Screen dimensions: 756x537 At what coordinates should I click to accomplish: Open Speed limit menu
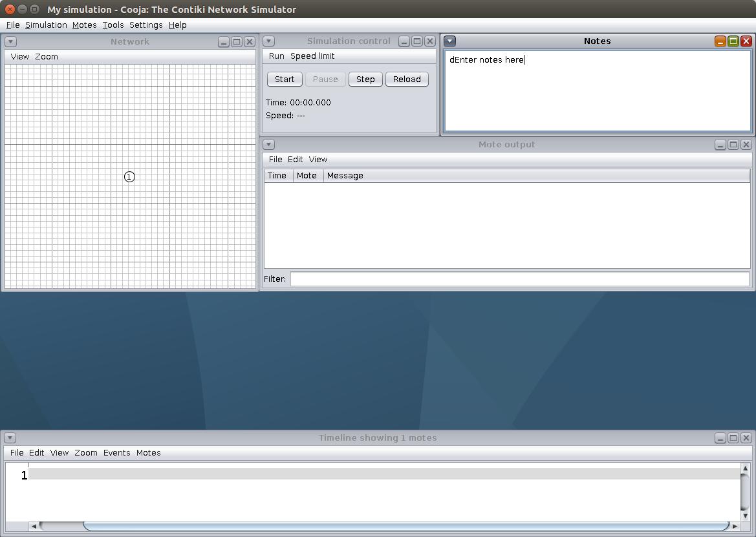(x=312, y=56)
